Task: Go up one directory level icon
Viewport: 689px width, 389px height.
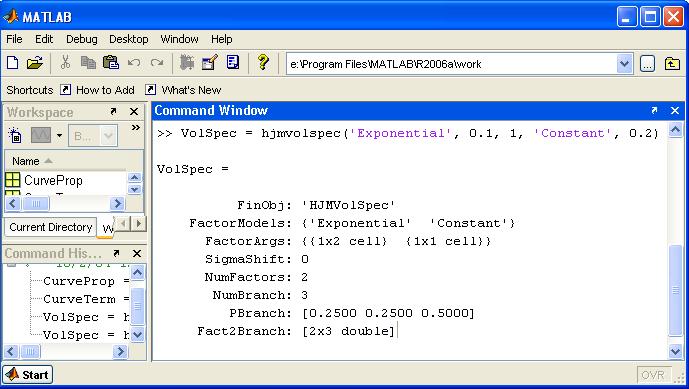Action: coord(672,64)
